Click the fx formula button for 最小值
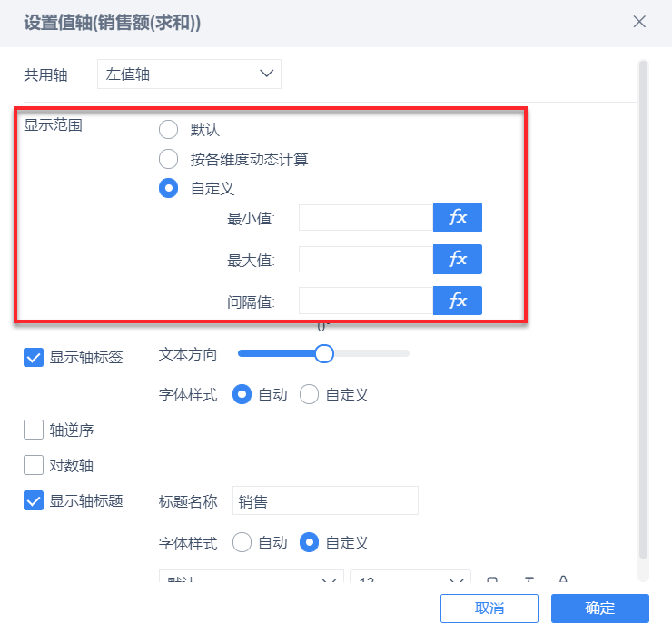This screenshot has height=633, width=672. pyautogui.click(x=457, y=218)
